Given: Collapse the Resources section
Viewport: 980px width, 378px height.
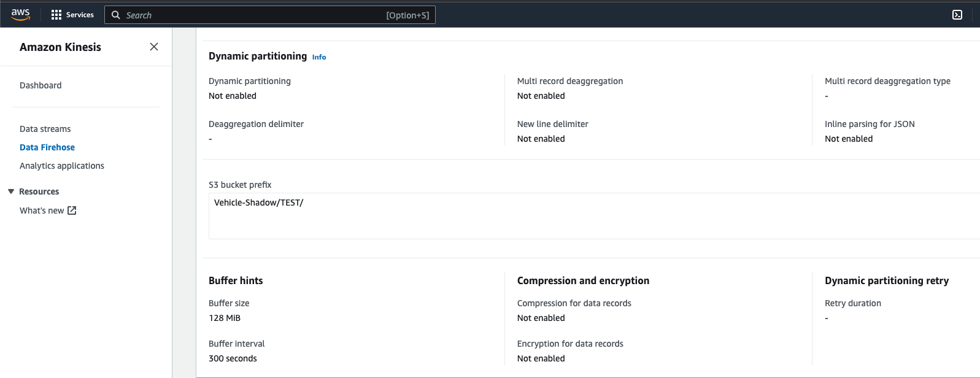Looking at the screenshot, I should [x=11, y=191].
